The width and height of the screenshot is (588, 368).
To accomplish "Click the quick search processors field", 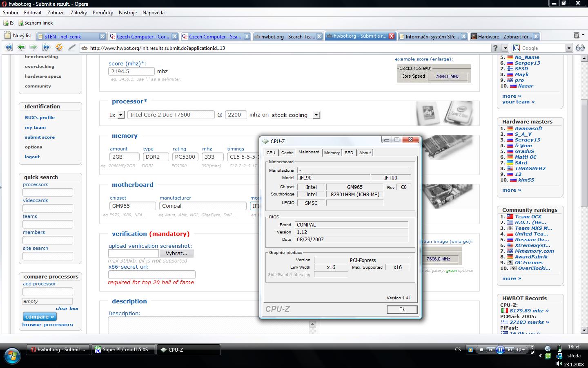I will [x=48, y=192].
